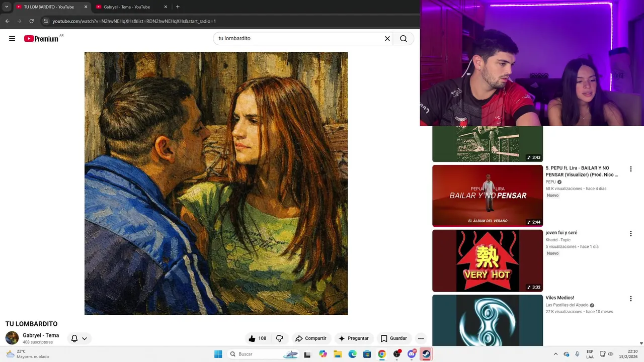Image resolution: width=644 pixels, height=362 pixels.
Task: Play the Viles Medios! thumbnail
Action: coord(488,320)
